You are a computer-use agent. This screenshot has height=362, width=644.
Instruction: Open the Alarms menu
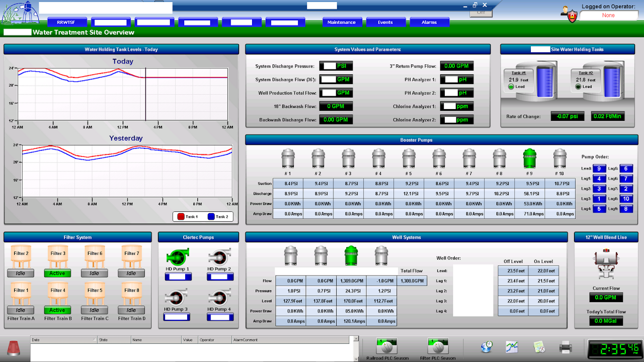point(429,23)
